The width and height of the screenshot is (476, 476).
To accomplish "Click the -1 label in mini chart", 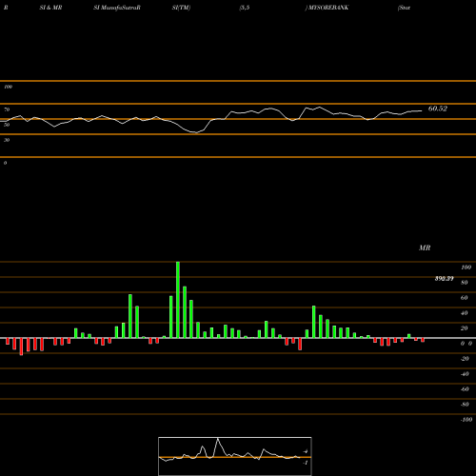I will [x=306, y=463].
